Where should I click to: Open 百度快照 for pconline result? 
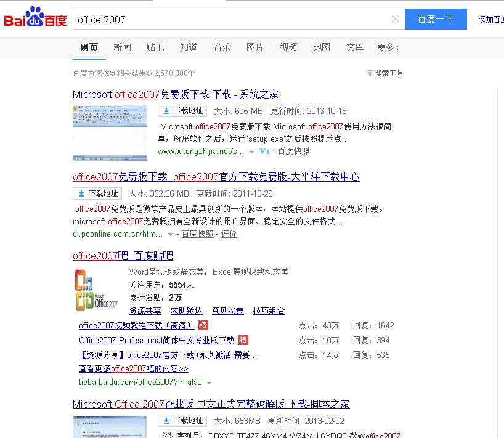click(197, 234)
